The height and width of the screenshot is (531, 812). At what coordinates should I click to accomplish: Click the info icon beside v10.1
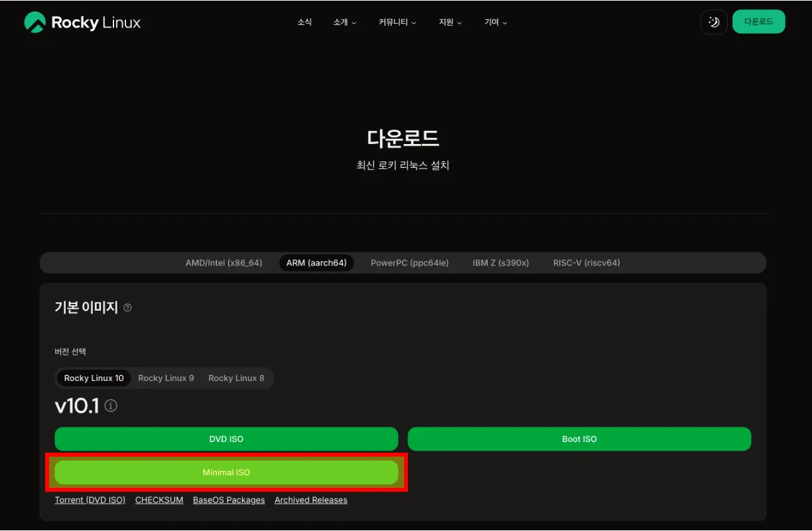111,406
